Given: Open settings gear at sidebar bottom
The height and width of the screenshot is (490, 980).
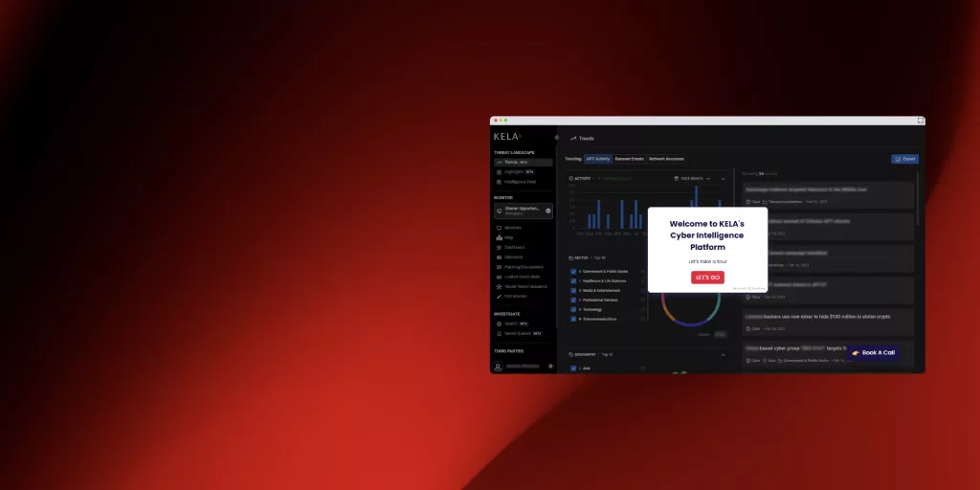Looking at the screenshot, I should 550,366.
